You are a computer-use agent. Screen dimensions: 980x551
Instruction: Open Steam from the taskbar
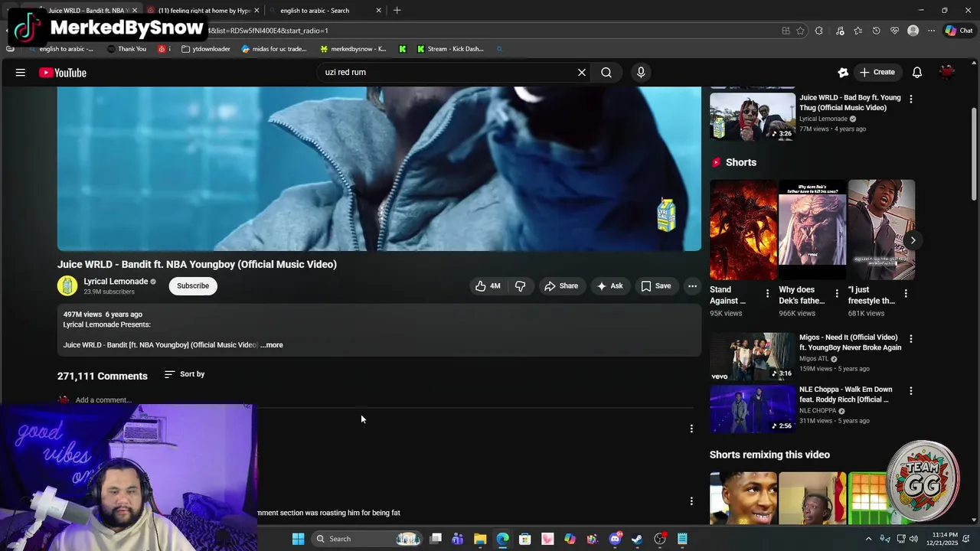tap(637, 539)
